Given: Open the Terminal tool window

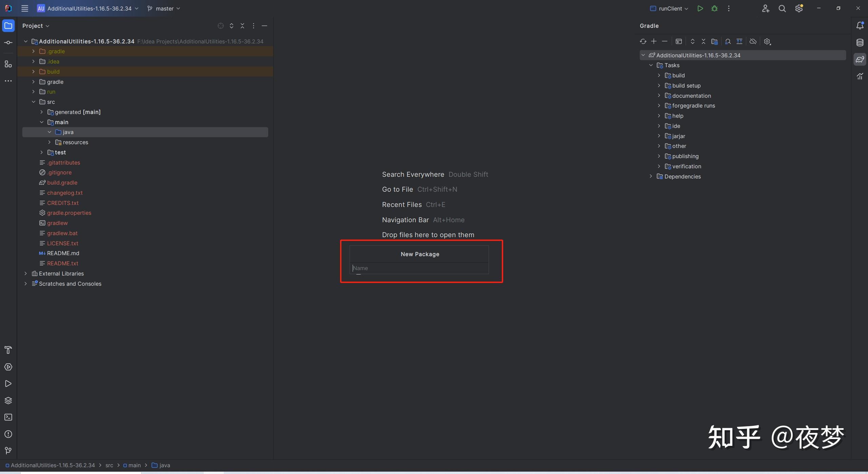Looking at the screenshot, I should click(x=8, y=417).
